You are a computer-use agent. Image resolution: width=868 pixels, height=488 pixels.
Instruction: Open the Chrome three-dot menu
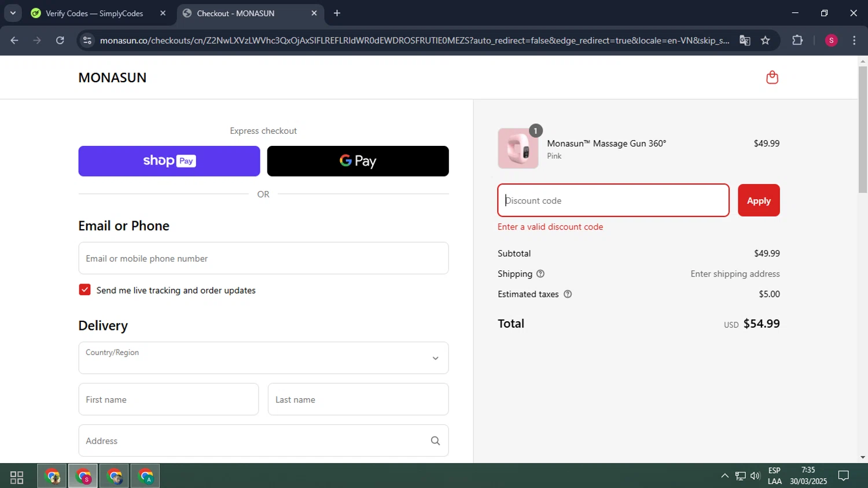(x=854, y=41)
